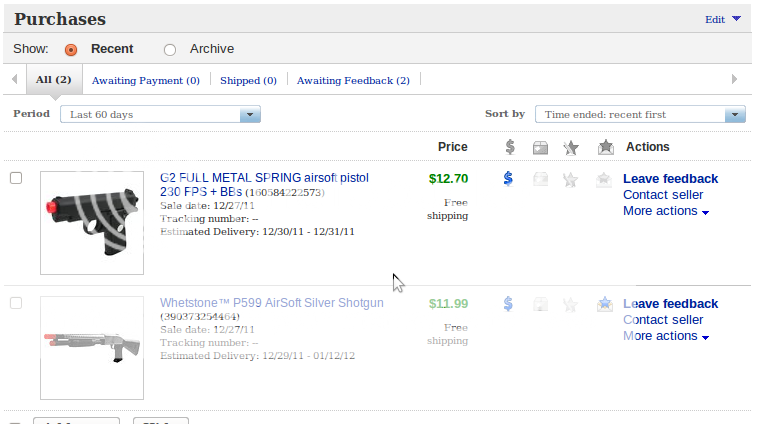Click feedback received star icon for shotgun
774x424 pixels.
[604, 304]
